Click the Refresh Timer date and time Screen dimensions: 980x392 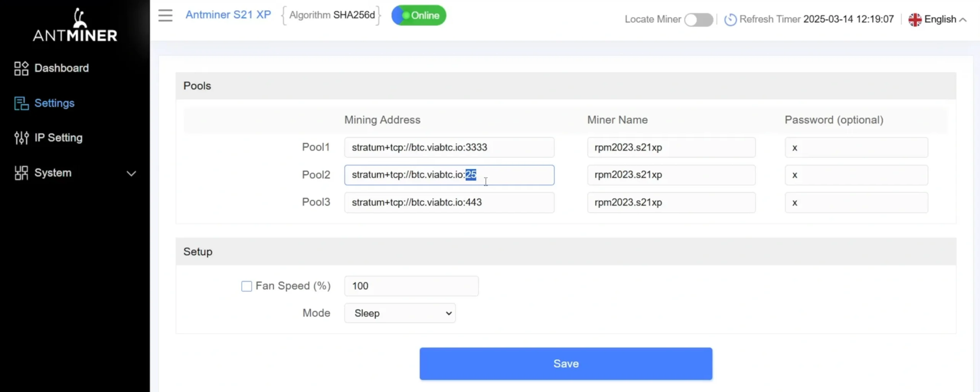(848, 19)
